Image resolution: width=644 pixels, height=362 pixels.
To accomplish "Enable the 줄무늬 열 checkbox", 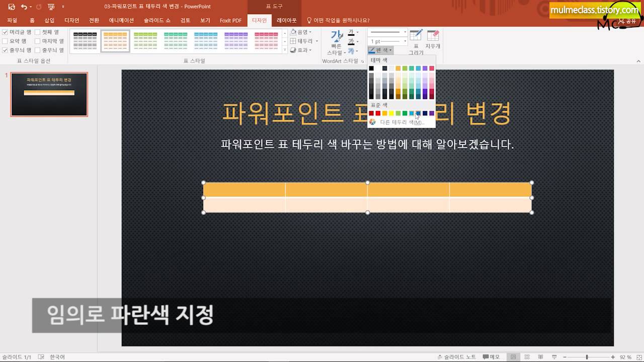I will [x=38, y=50].
